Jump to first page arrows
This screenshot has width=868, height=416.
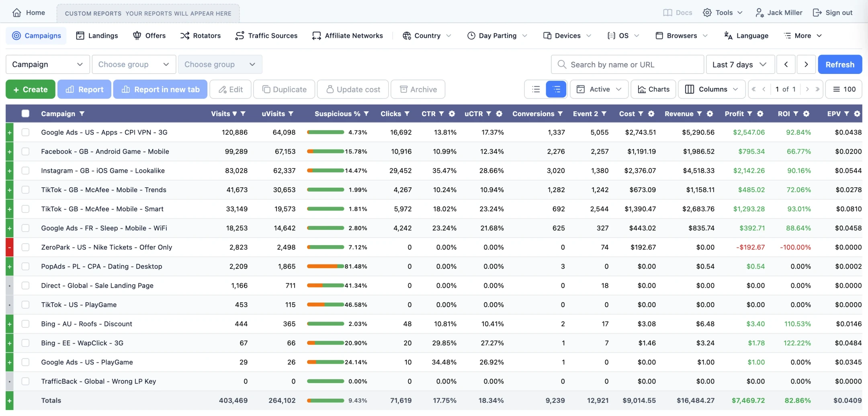[754, 89]
